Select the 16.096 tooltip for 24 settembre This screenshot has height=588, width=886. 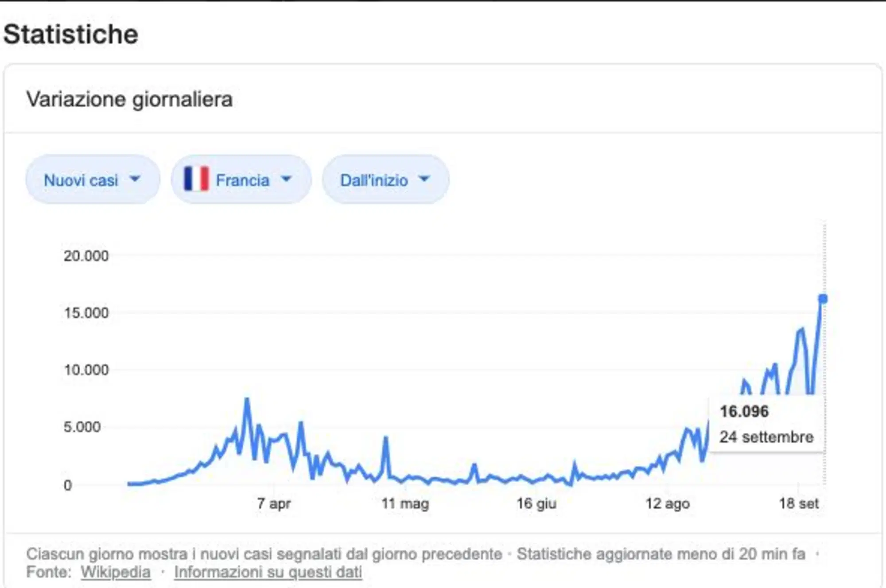[766, 424]
